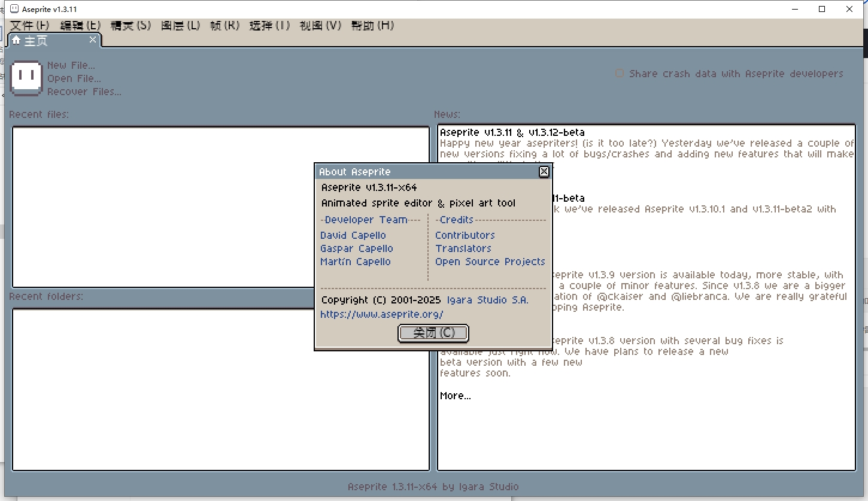The image size is (868, 501).
Task: Click the Recent files list box
Action: coord(221,207)
